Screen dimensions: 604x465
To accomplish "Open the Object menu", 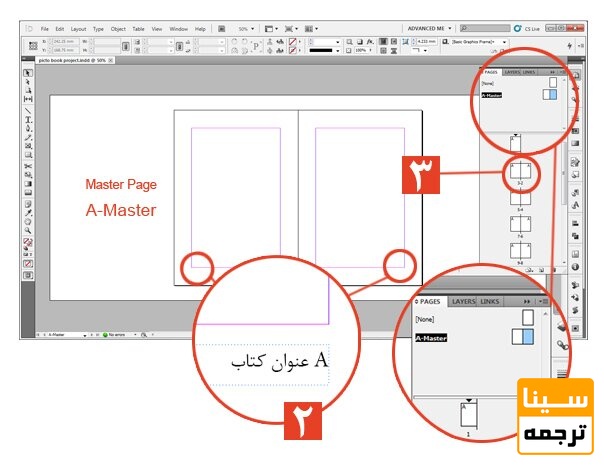I will click(x=118, y=29).
